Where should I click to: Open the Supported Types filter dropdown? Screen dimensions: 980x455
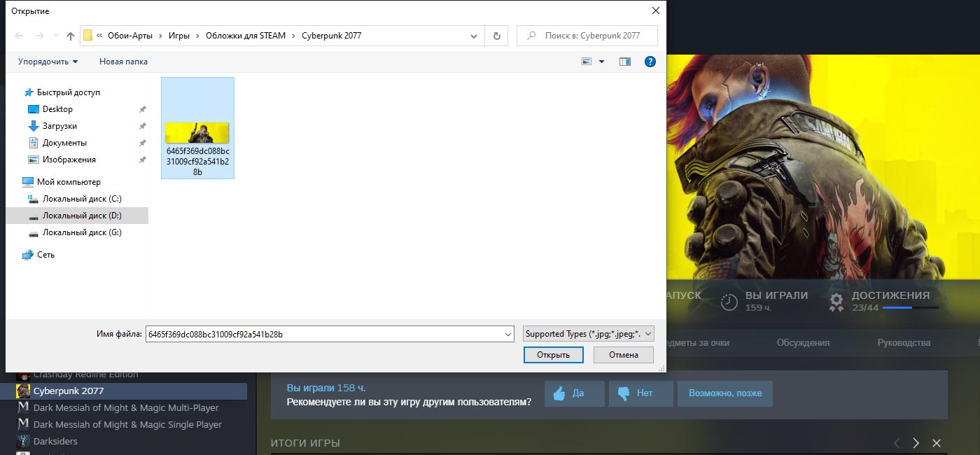588,334
